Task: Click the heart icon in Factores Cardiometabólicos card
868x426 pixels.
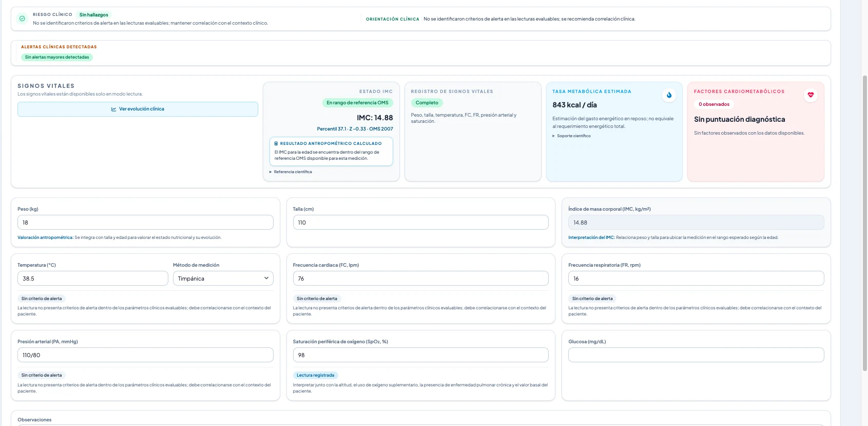Action: 811,95
